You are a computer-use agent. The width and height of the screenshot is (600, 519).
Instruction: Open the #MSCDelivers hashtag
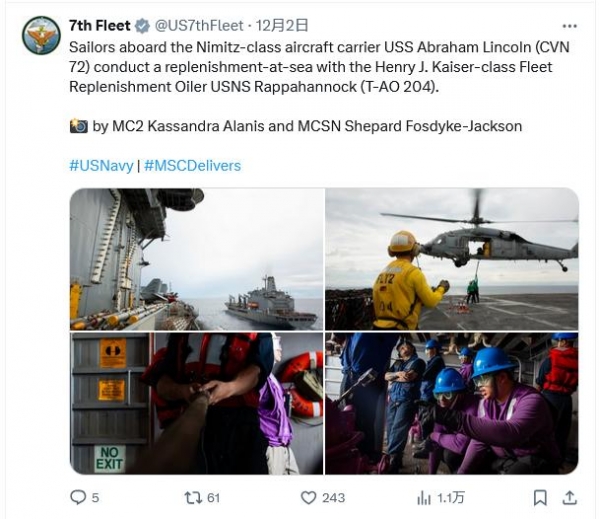(x=192, y=166)
